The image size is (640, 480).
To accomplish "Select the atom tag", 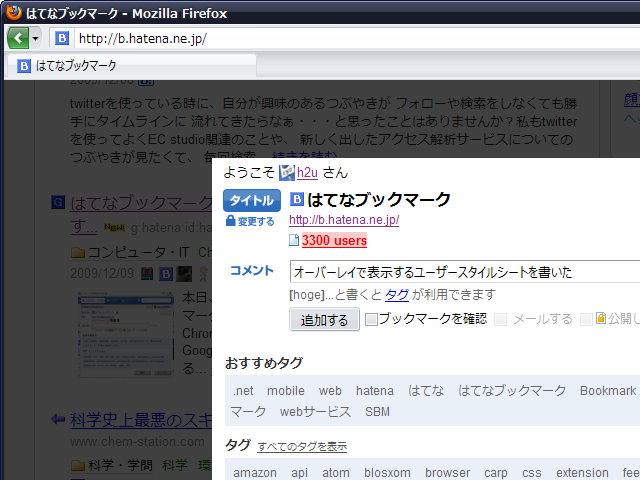I will click(336, 473).
